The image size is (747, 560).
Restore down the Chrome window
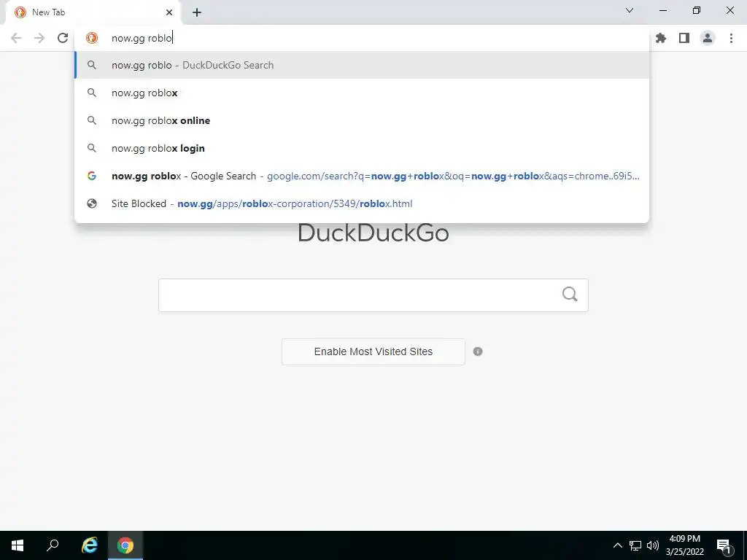(697, 10)
